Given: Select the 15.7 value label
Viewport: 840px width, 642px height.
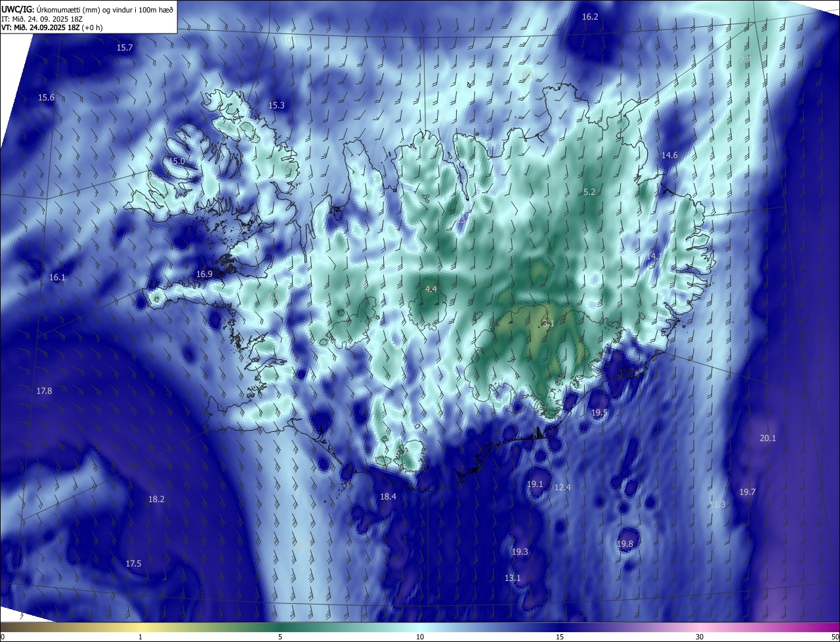Looking at the screenshot, I should pos(125,47).
